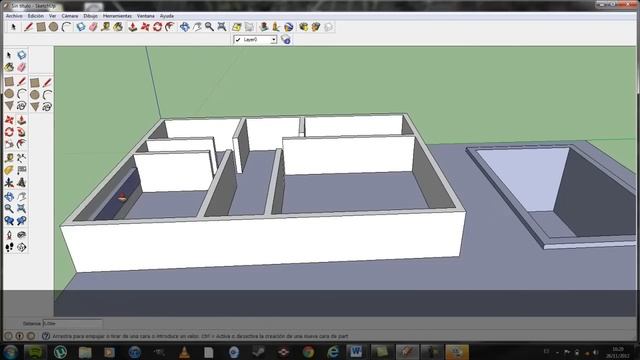Screen dimensions: 640x360
Task: Click the Share Model icon
Action: 316,27
